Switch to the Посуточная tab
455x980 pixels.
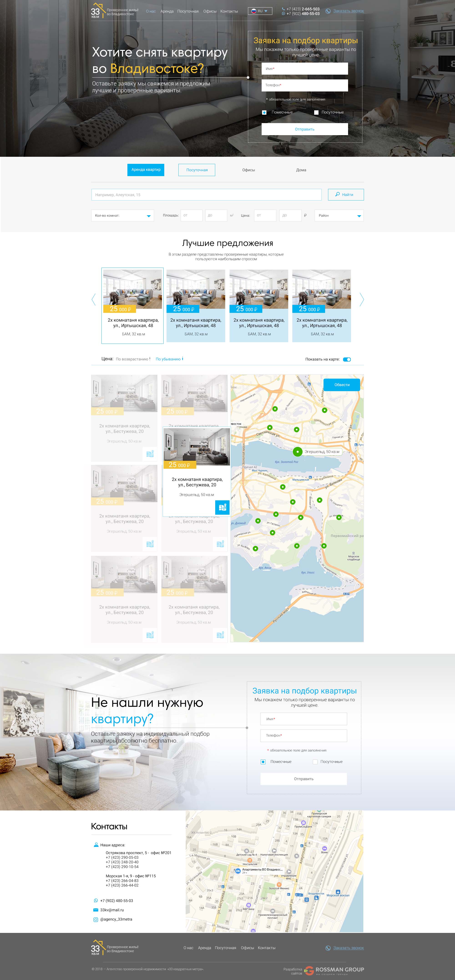coord(197,170)
